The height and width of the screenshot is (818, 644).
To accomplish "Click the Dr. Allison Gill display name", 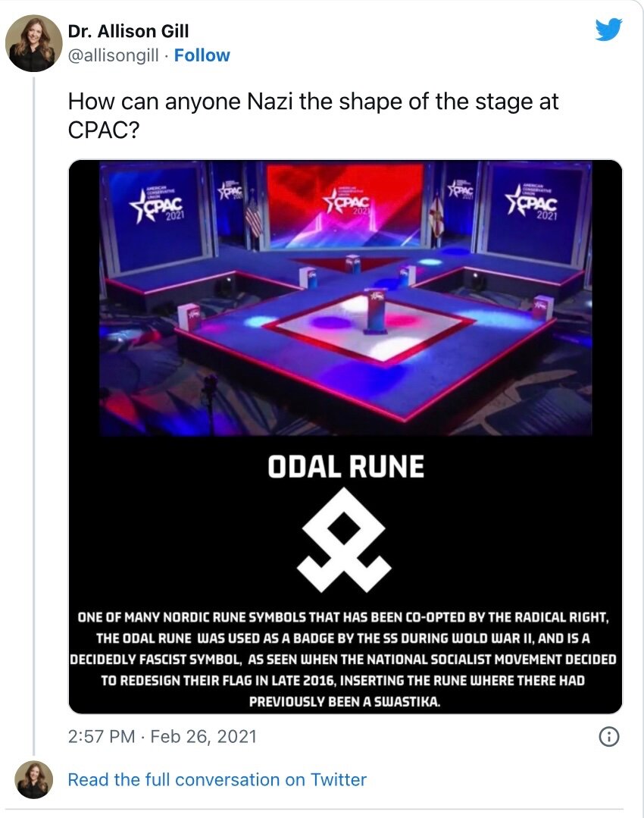I will [128, 32].
